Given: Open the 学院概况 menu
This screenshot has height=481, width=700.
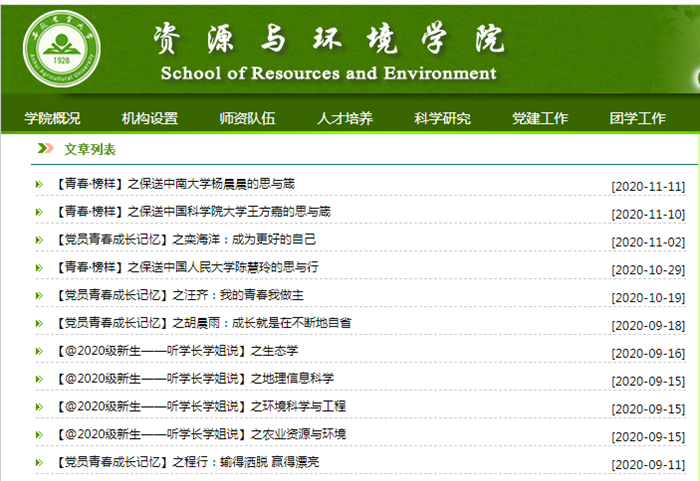Looking at the screenshot, I should tap(52, 118).
